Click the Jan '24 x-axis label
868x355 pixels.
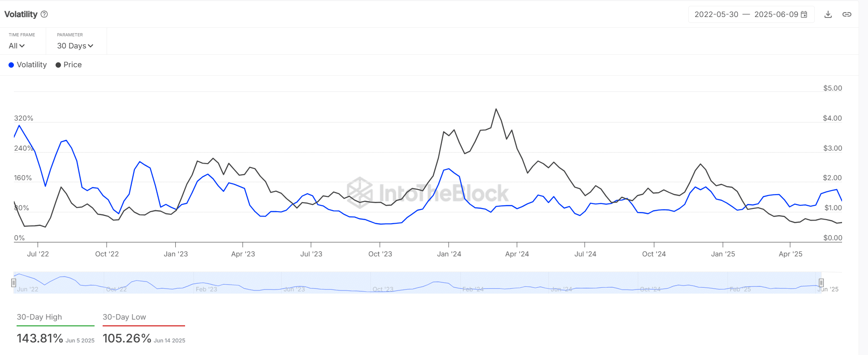pyautogui.click(x=449, y=254)
